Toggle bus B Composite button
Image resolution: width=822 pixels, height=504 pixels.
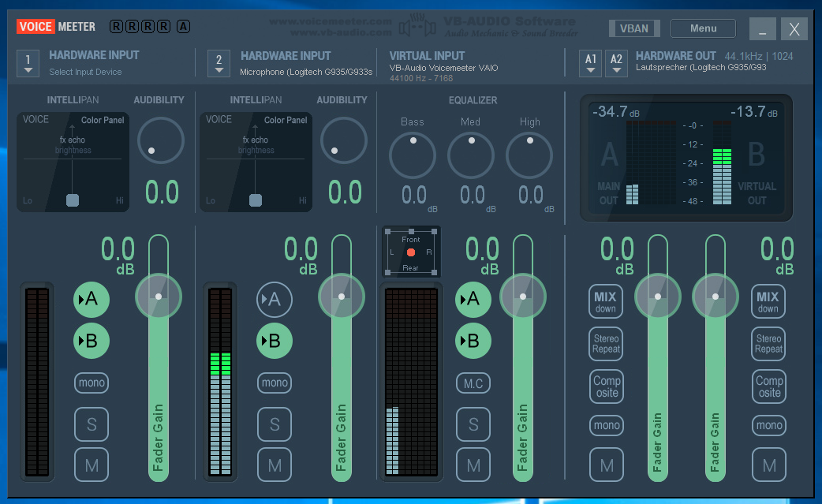769,386
